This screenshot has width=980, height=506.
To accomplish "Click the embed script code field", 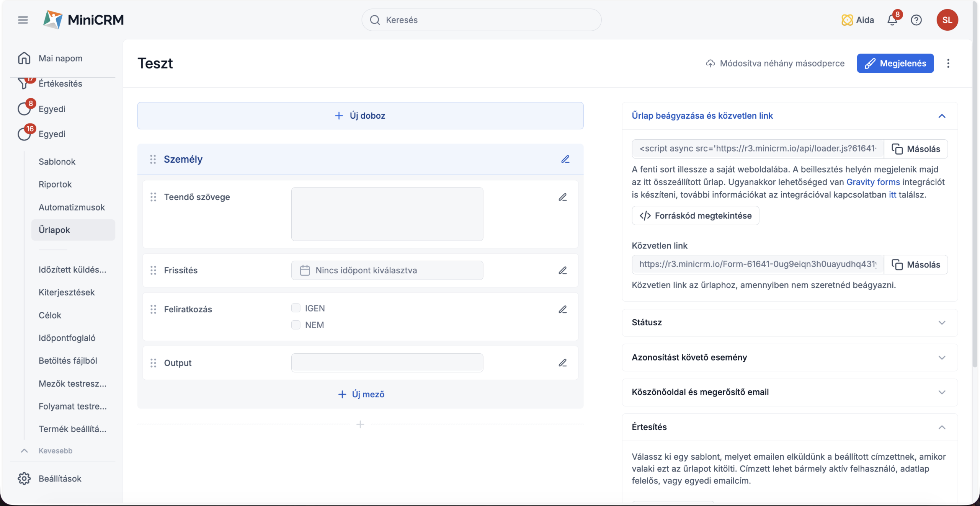I will pyautogui.click(x=758, y=149).
